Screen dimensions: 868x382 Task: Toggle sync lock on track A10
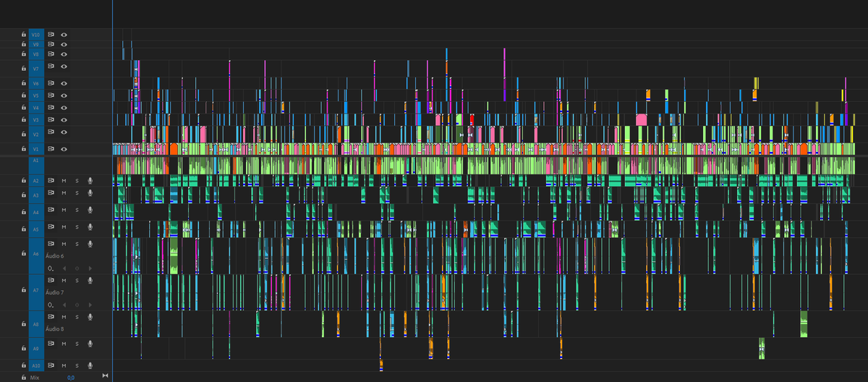pyautogui.click(x=51, y=365)
